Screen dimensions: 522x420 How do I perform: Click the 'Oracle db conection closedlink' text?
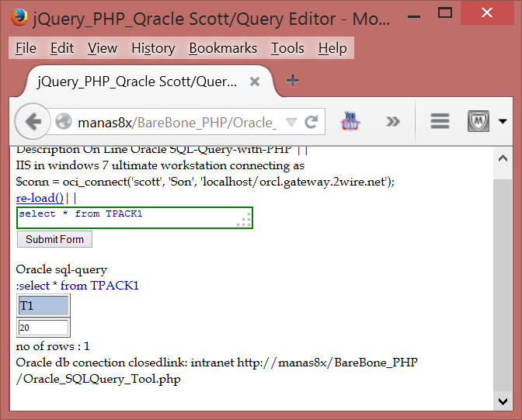(x=102, y=363)
